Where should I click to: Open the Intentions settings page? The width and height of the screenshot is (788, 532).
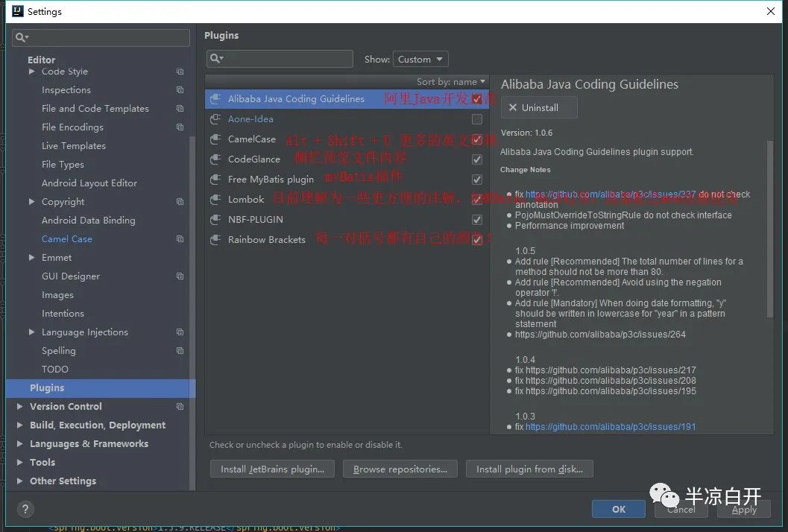[x=63, y=314]
